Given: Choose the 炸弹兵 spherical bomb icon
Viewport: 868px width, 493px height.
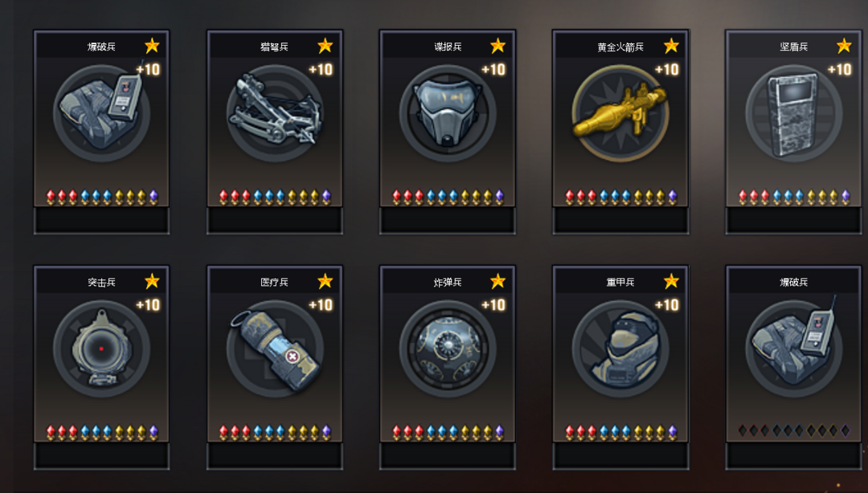Looking at the screenshot, I should click(x=448, y=348).
